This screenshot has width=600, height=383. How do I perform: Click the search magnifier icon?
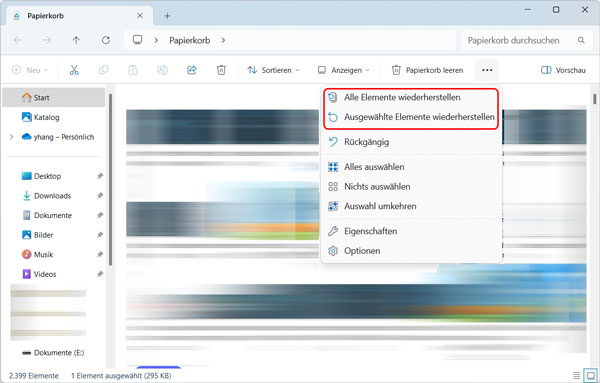pos(581,40)
